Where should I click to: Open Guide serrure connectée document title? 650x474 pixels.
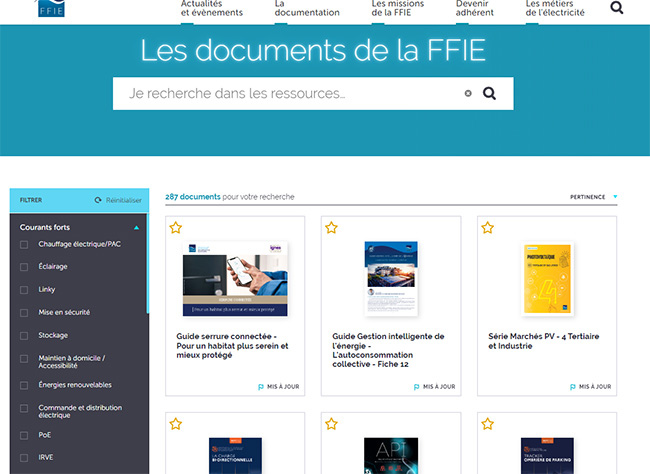tap(232, 345)
